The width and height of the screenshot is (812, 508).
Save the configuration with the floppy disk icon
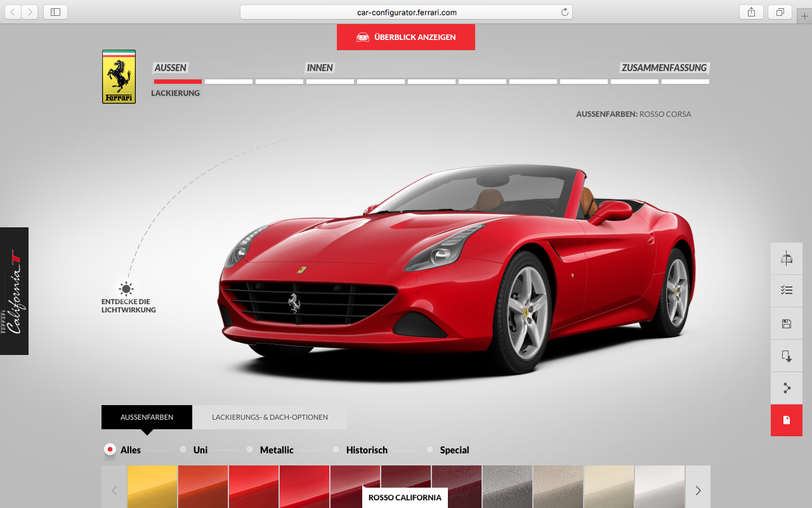pos(787,324)
